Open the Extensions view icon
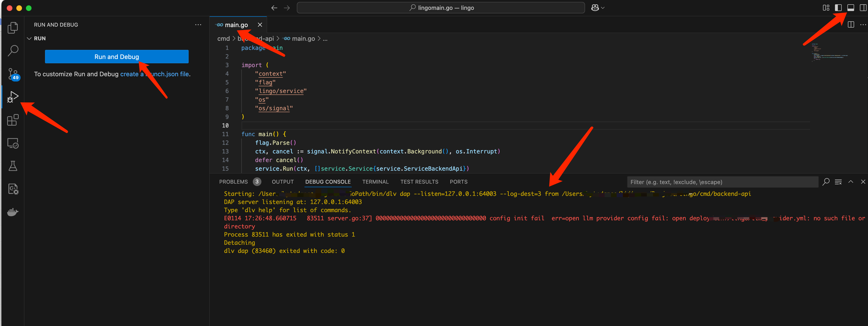Image resolution: width=868 pixels, height=326 pixels. pyautogui.click(x=13, y=120)
